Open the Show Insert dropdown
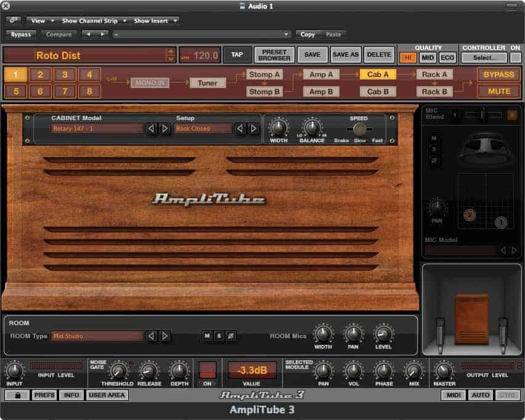 (155, 20)
